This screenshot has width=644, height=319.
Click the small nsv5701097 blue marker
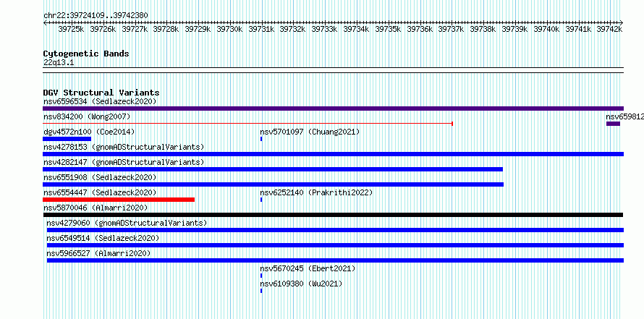coord(261,139)
